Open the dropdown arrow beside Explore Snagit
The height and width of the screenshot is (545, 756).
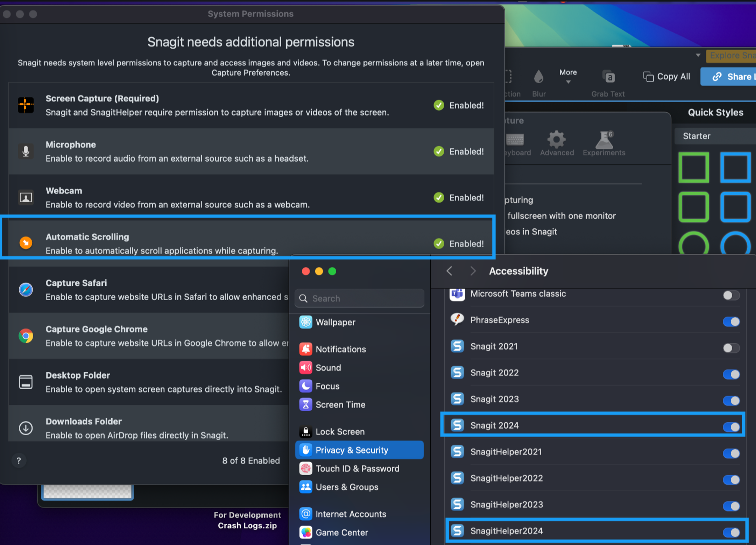click(698, 55)
